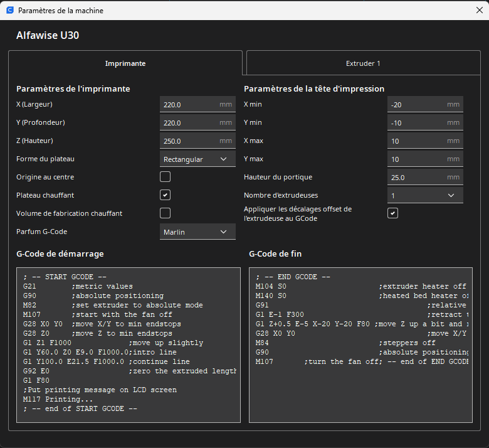489x448 pixels.
Task: Enable Volume de fabrication chauffant checkbox
Action: pos(165,213)
